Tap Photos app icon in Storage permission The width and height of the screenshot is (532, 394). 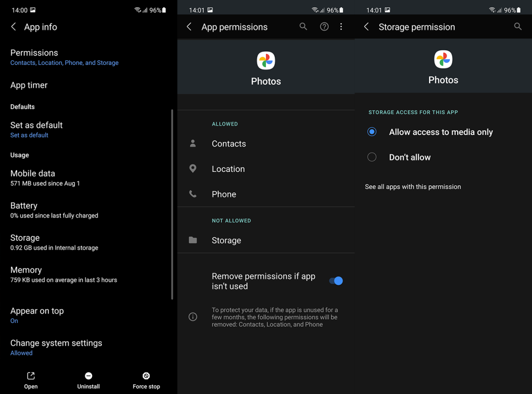tap(443, 59)
